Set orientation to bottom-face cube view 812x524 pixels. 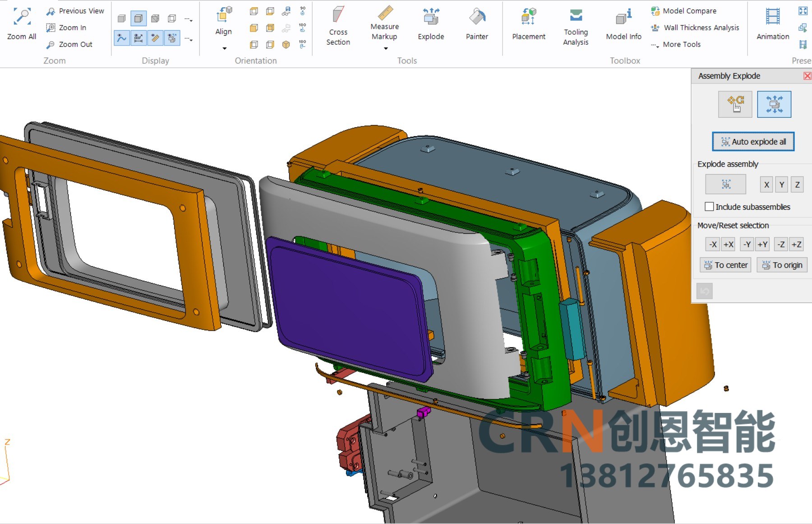point(270,11)
